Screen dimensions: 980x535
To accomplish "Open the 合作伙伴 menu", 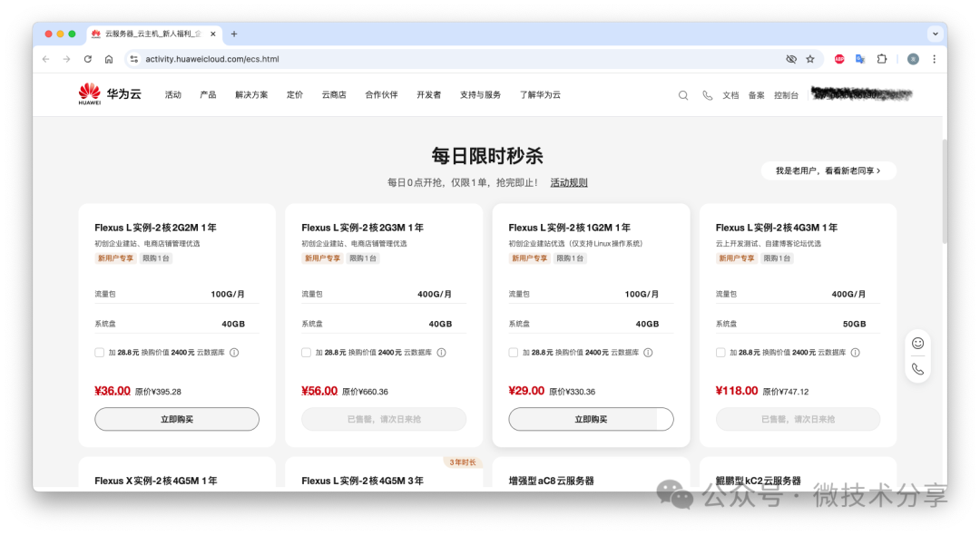I will click(x=381, y=95).
